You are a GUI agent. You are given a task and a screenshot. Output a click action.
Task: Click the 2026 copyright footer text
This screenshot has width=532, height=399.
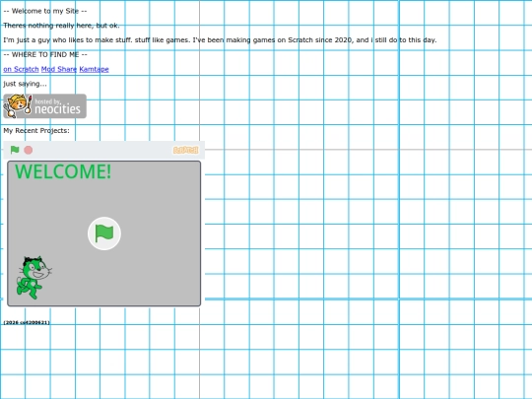27,322
